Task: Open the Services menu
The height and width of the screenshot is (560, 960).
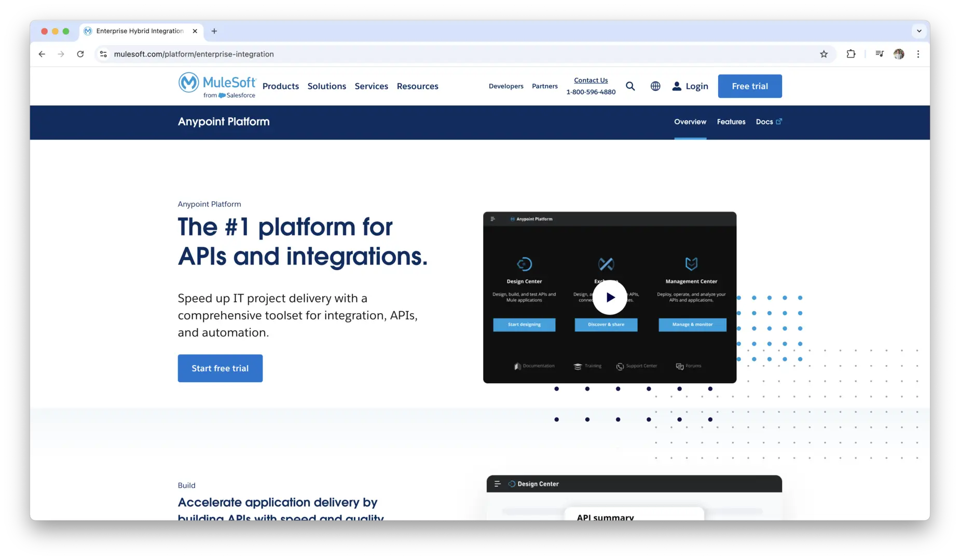Action: [x=372, y=86]
